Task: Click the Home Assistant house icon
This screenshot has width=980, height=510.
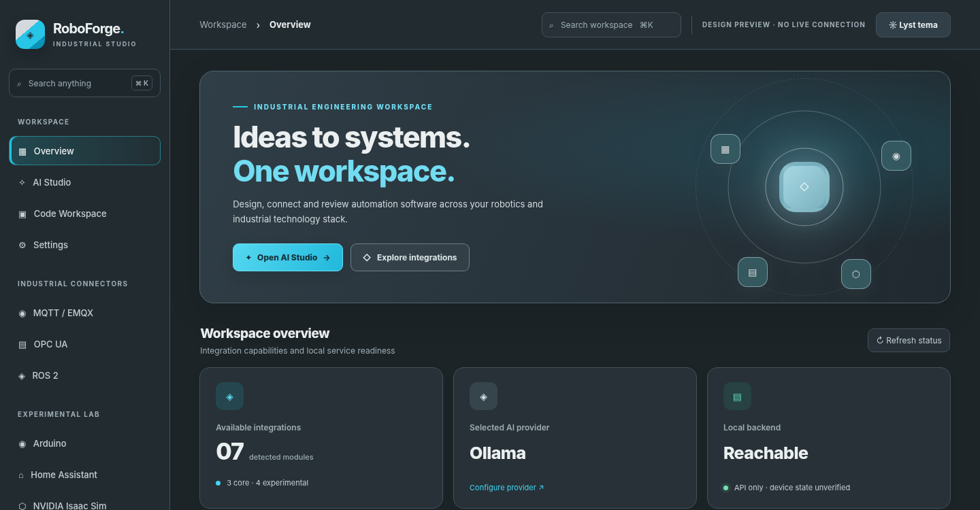Action: [x=21, y=475]
